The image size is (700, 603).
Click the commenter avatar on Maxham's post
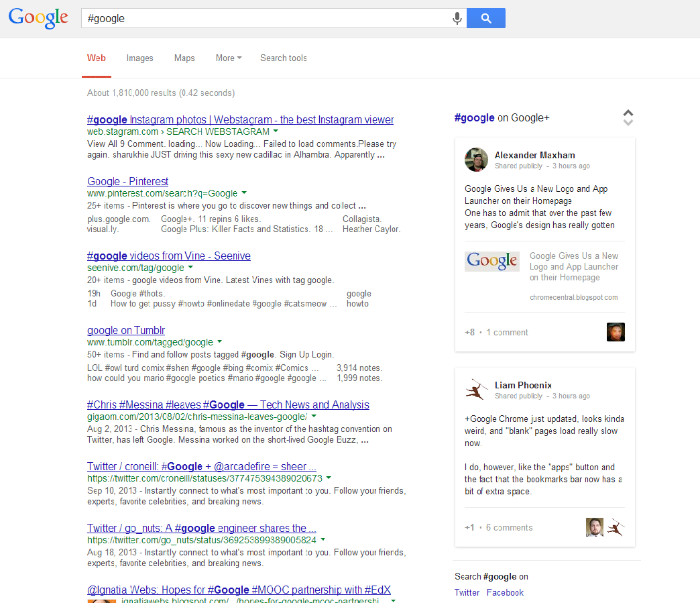(616, 331)
